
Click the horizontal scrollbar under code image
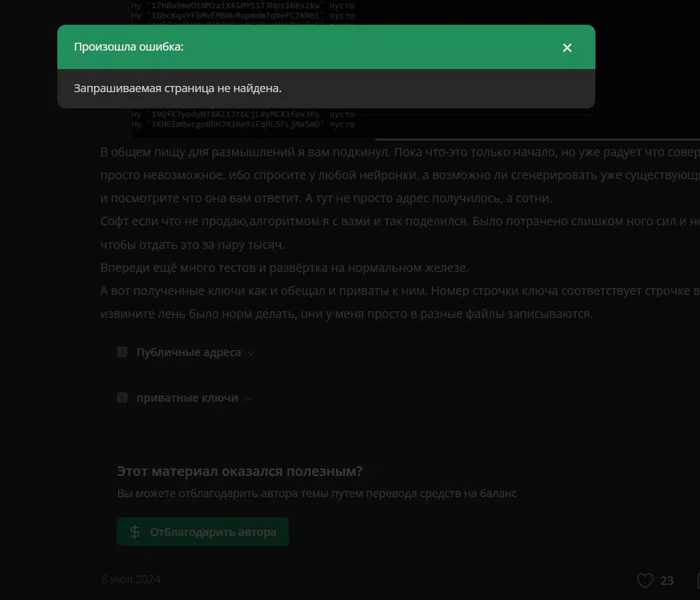coord(537,139)
